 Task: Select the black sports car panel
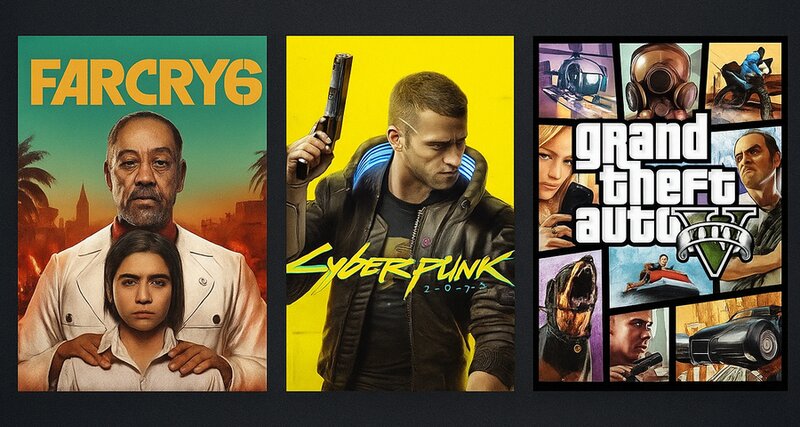tap(729, 339)
